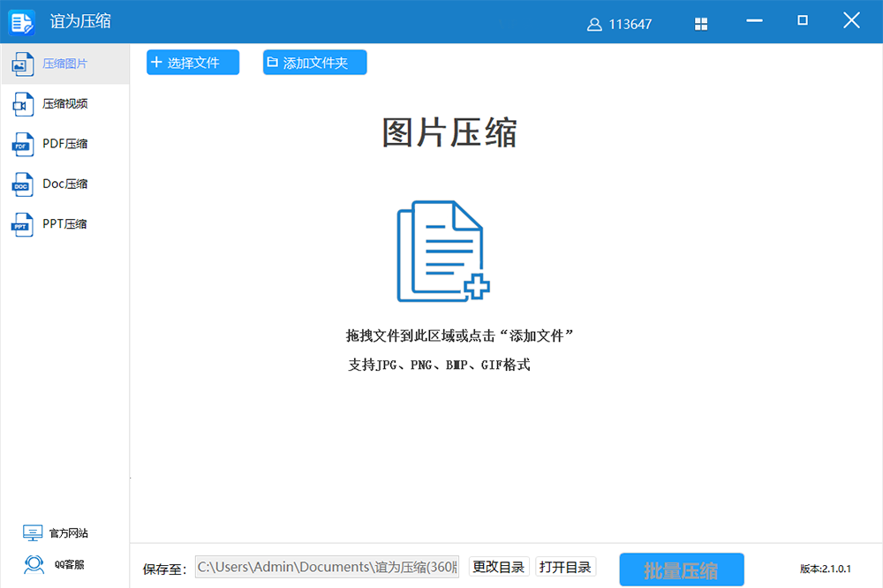The image size is (883, 588).
Task: Click the 官方网站 monitor icon
Action: tap(33, 533)
